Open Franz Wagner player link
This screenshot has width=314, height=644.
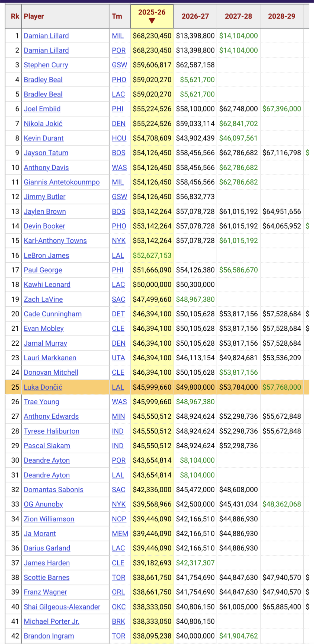45,592
